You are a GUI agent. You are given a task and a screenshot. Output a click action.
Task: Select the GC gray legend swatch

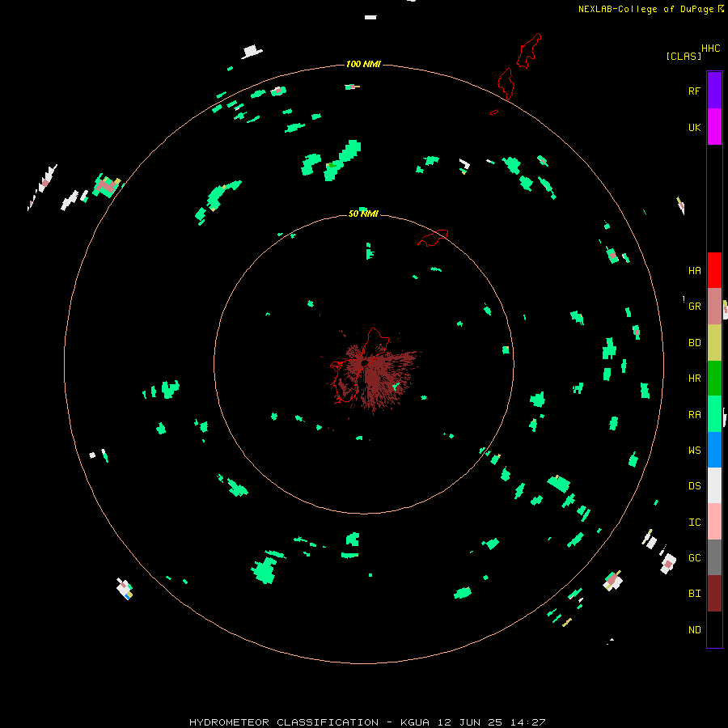pyautogui.click(x=714, y=557)
